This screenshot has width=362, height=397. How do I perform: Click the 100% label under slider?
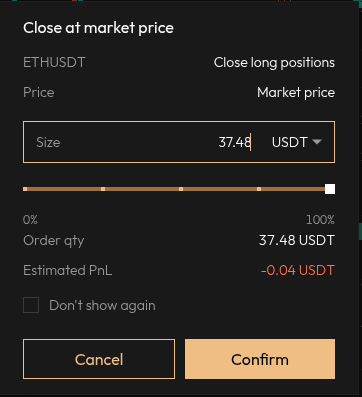click(320, 220)
